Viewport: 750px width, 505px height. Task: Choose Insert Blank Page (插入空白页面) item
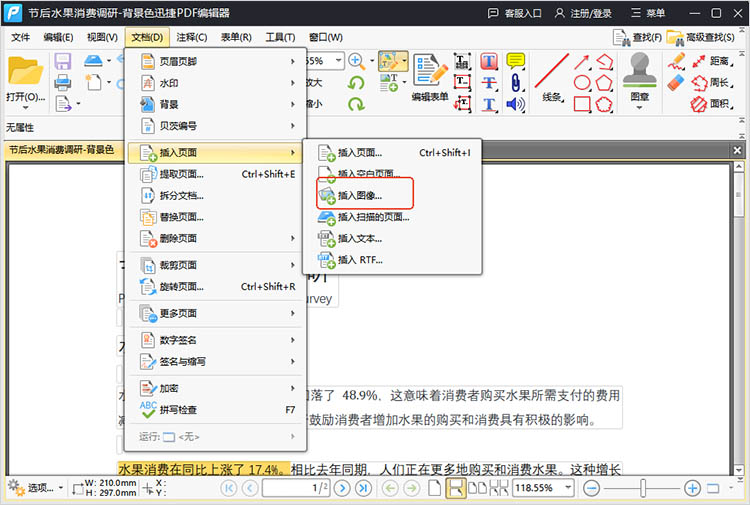[x=392, y=174]
